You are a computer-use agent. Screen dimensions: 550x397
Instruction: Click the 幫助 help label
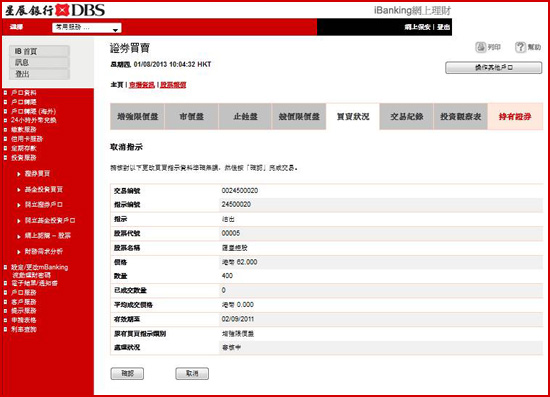click(534, 47)
